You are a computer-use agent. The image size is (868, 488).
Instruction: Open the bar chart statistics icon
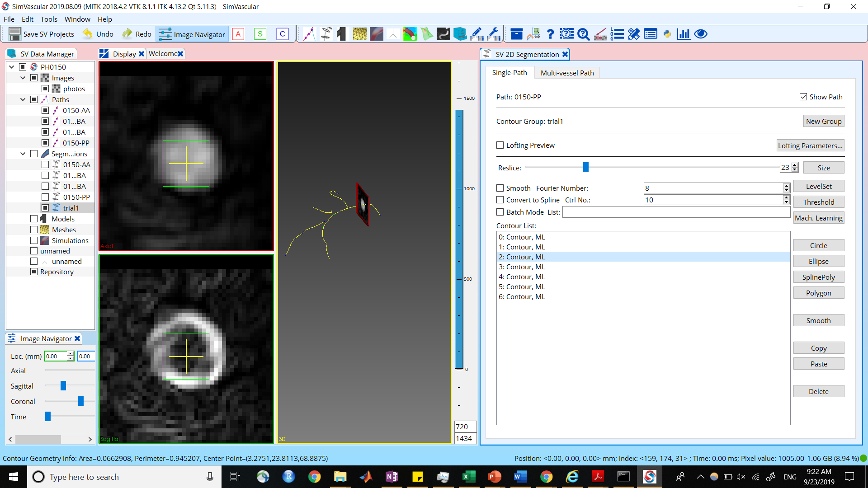(x=684, y=34)
